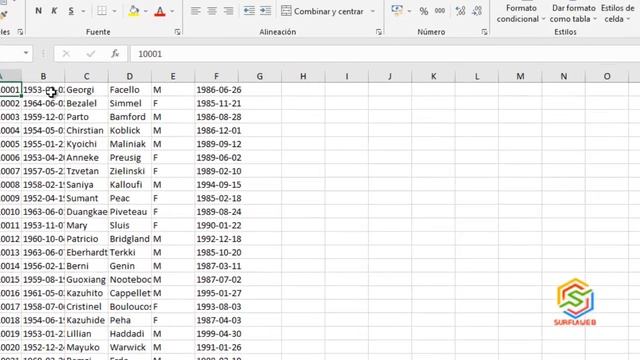Select cell containing Eberhardt
Viewport: 640px width, 360px height.
[87, 252]
